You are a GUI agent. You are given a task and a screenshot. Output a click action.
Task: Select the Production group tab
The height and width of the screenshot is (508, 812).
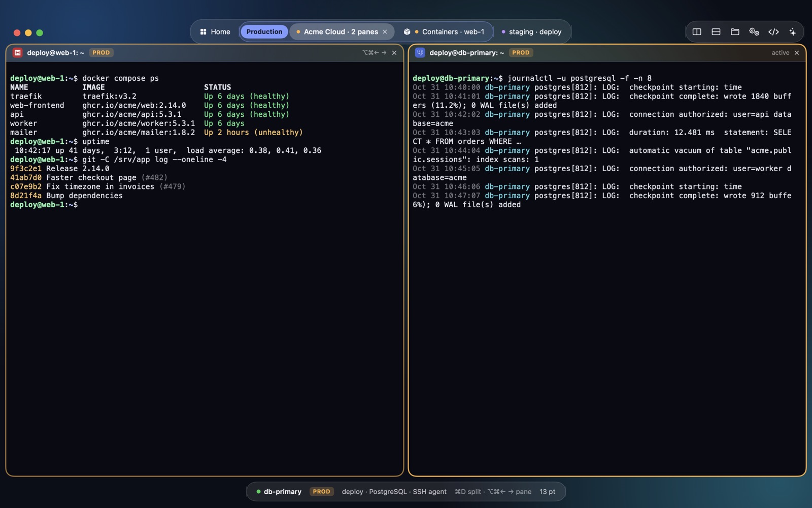pyautogui.click(x=264, y=31)
